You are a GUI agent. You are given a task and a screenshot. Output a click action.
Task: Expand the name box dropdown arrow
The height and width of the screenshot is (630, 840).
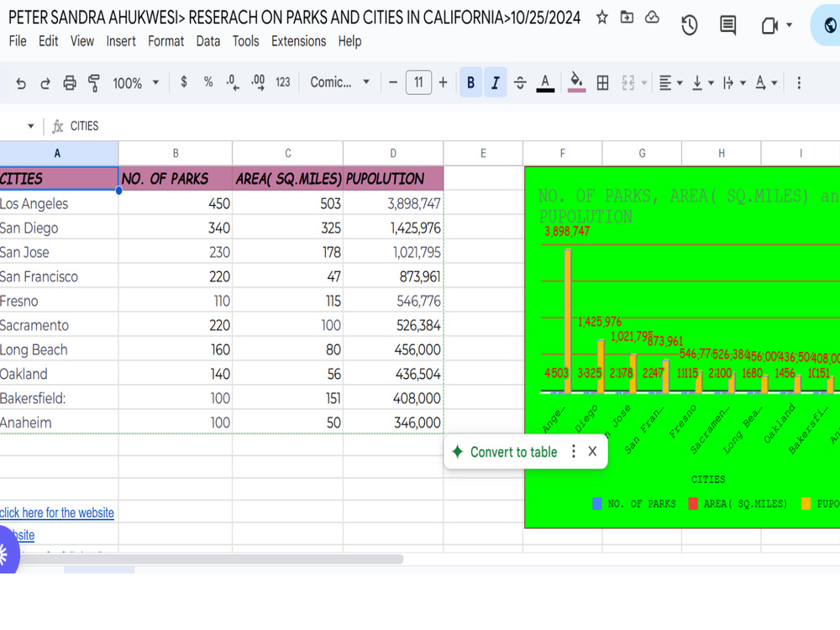pos(30,127)
